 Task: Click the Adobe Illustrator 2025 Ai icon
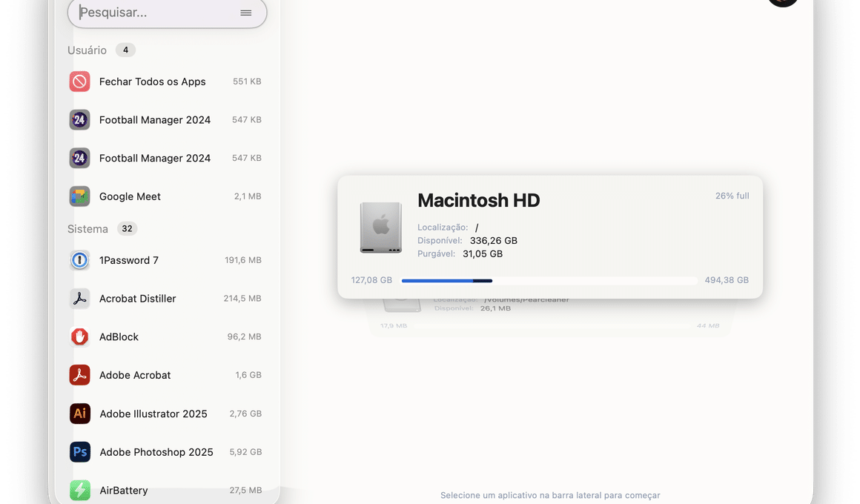pyautogui.click(x=79, y=414)
